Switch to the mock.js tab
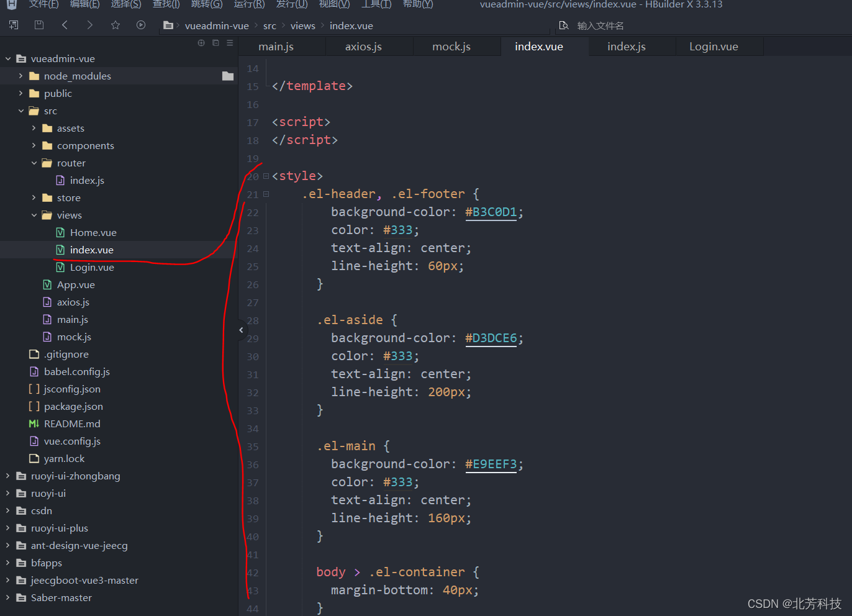 pyautogui.click(x=451, y=47)
